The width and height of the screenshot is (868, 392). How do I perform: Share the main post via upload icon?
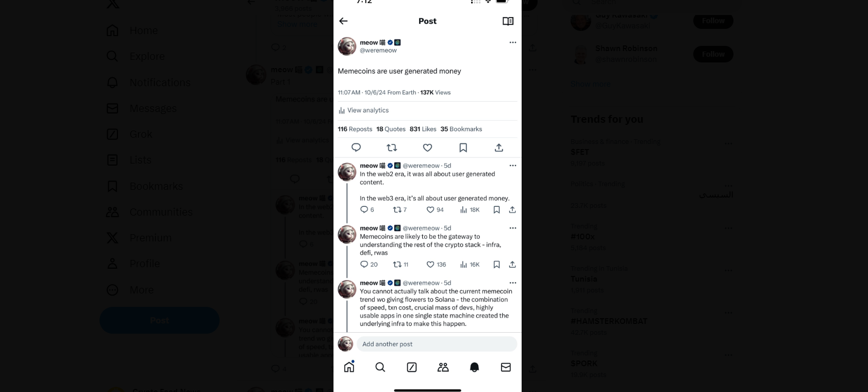coord(498,148)
